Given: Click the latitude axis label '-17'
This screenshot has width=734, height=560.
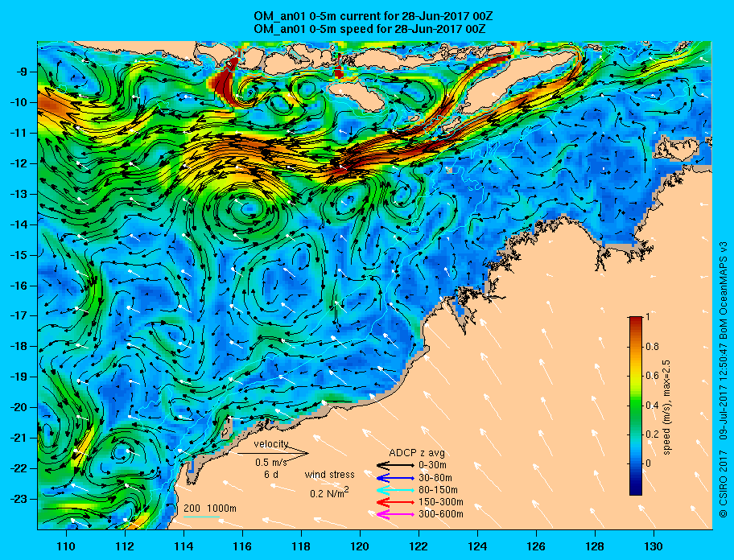Looking at the screenshot, I should pyautogui.click(x=19, y=315).
